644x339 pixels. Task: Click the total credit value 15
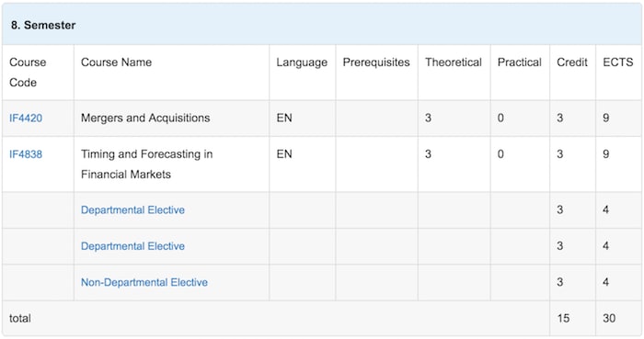click(x=563, y=319)
